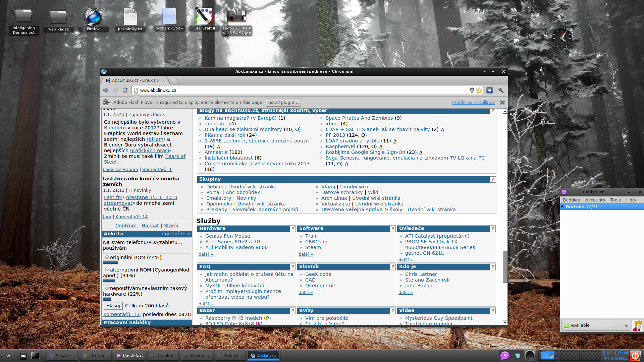Reload the page with the refresh icon
Viewport: 644px width, 362px height.
[125, 90]
